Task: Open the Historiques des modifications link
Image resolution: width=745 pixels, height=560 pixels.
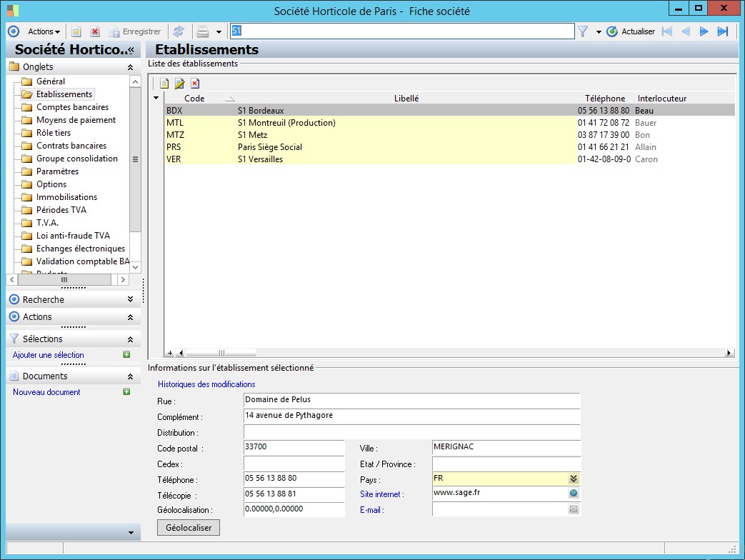Action: point(206,384)
